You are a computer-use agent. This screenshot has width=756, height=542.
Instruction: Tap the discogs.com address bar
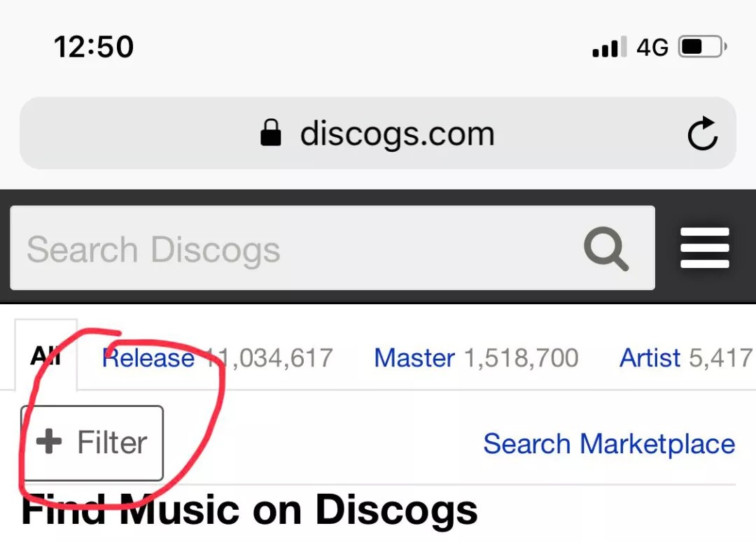[397, 134]
